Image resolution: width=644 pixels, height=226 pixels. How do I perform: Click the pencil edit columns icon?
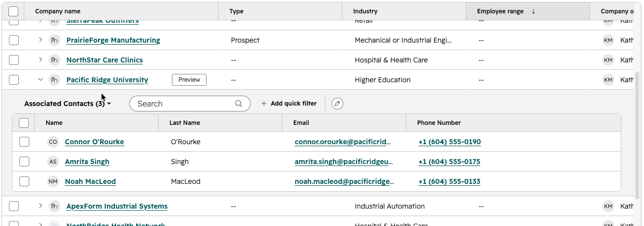pos(337,104)
